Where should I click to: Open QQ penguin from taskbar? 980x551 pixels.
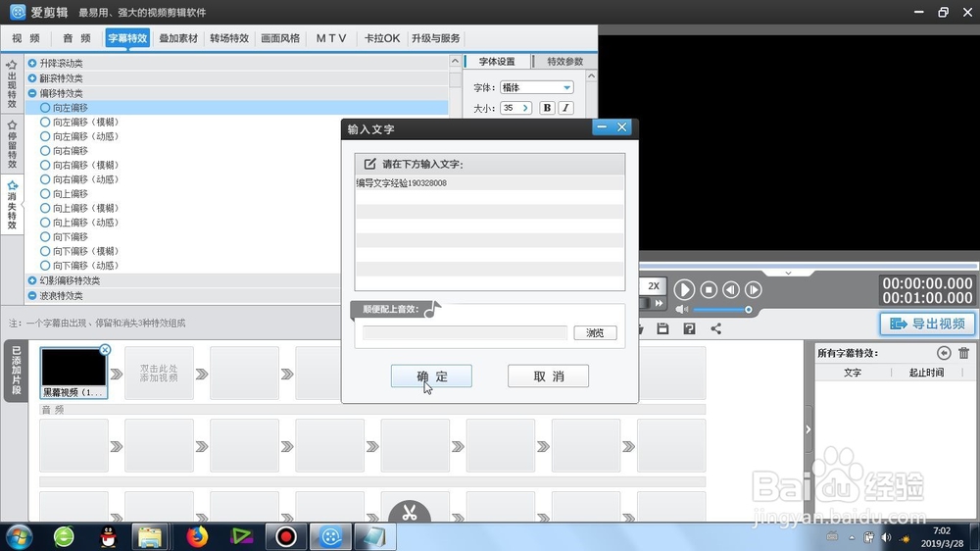tap(108, 536)
